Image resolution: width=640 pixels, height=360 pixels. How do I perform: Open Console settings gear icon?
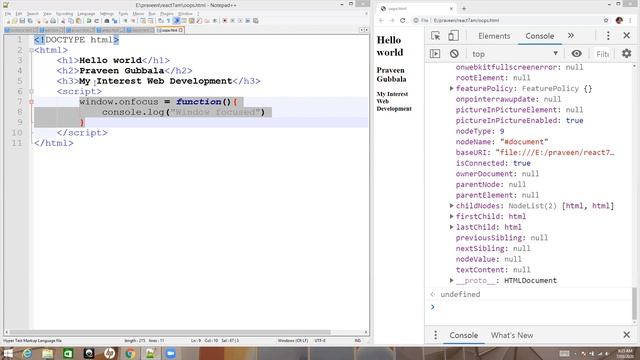pos(627,53)
